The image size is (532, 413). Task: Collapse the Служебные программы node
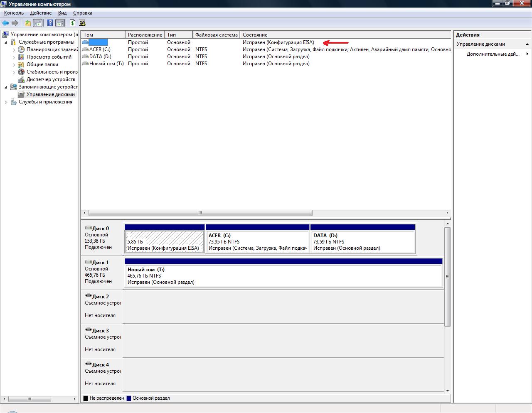pyautogui.click(x=6, y=42)
